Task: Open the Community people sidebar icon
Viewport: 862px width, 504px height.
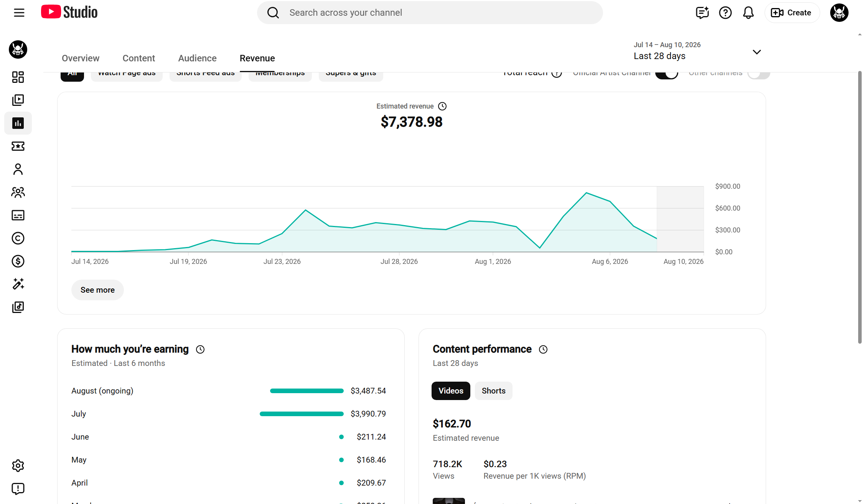Action: [18, 192]
